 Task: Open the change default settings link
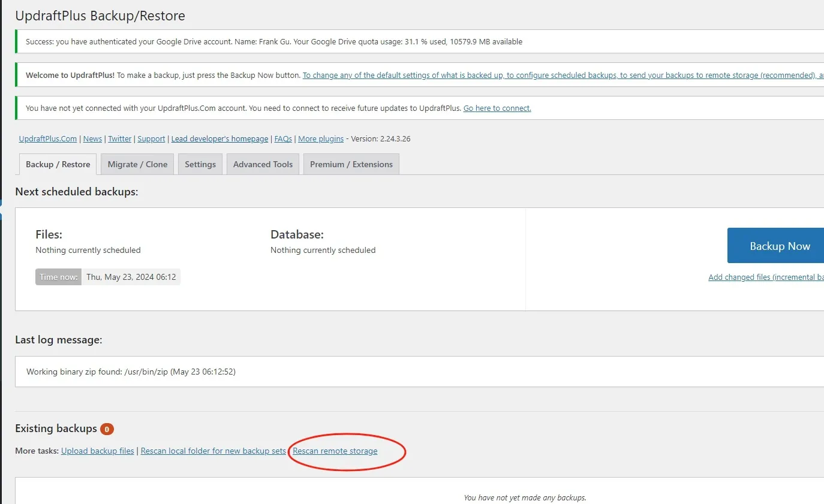tap(563, 76)
